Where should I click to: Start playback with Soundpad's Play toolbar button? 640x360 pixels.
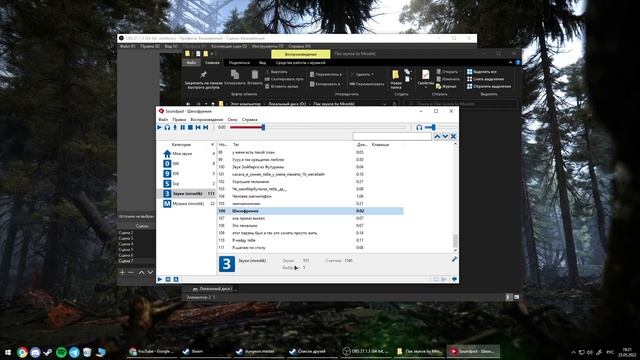(x=160, y=127)
